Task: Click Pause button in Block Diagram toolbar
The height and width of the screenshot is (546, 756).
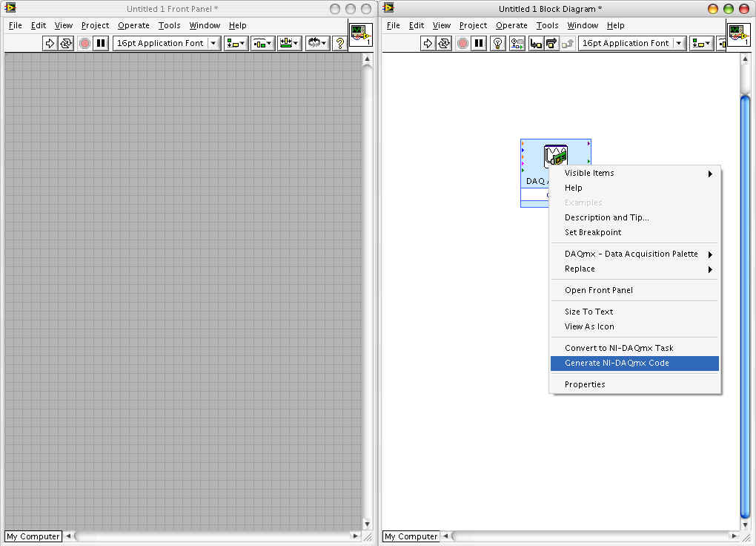Action: click(x=479, y=44)
